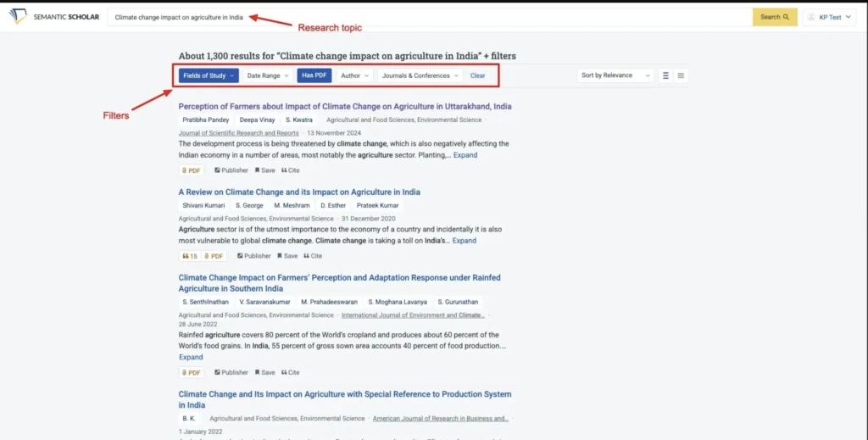Image resolution: width=868 pixels, height=440 pixels.
Task: Switch to the expanded list view icon
Action: pyautogui.click(x=665, y=75)
